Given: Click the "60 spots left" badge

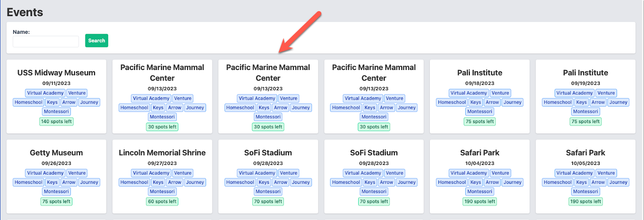Looking at the screenshot, I should [162, 201].
